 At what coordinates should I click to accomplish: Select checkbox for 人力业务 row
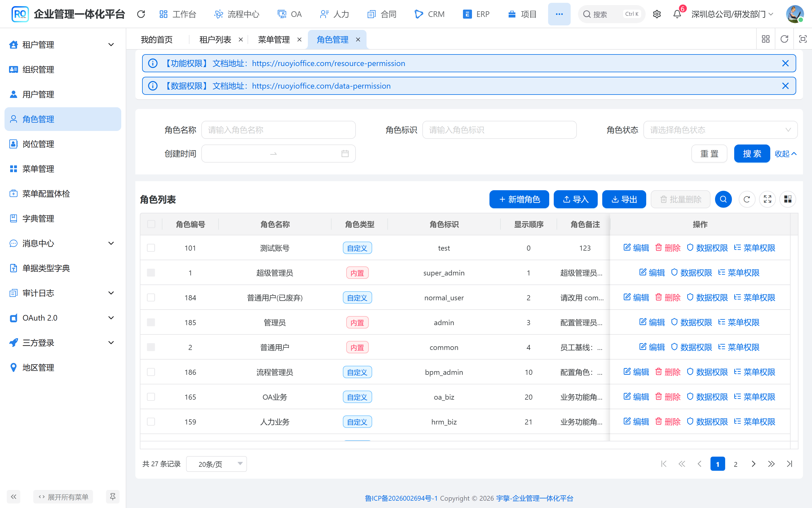(x=151, y=422)
